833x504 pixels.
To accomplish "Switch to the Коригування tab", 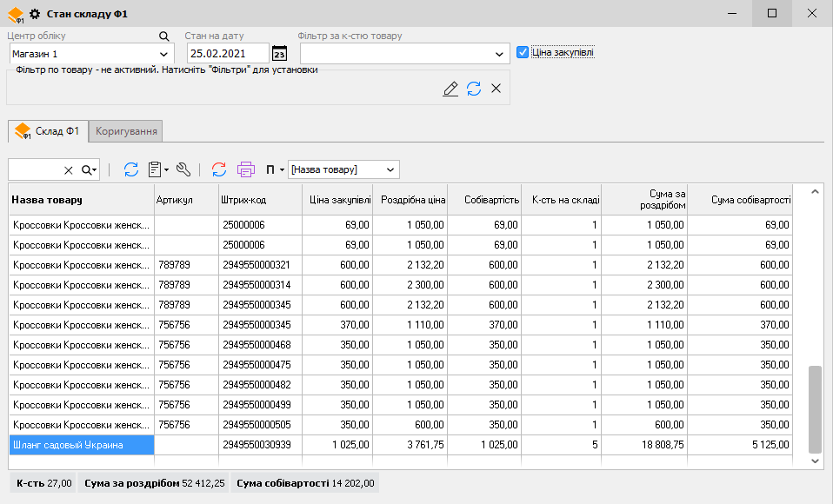I will (x=127, y=131).
